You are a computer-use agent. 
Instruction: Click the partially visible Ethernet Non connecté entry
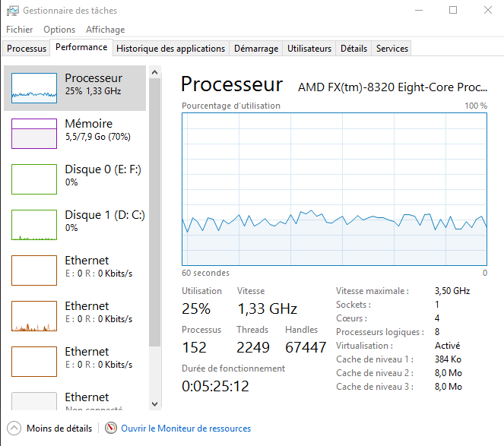coord(75,400)
